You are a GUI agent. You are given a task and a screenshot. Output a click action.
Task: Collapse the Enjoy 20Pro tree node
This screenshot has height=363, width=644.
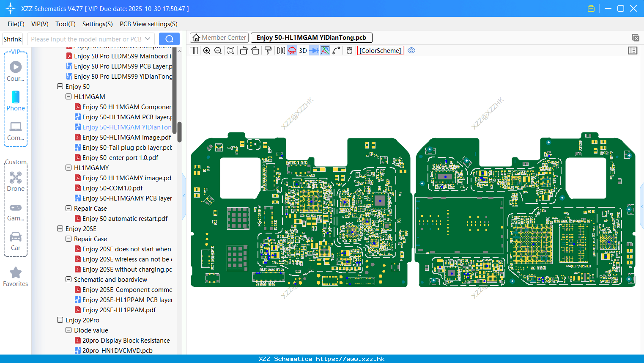[x=60, y=320]
